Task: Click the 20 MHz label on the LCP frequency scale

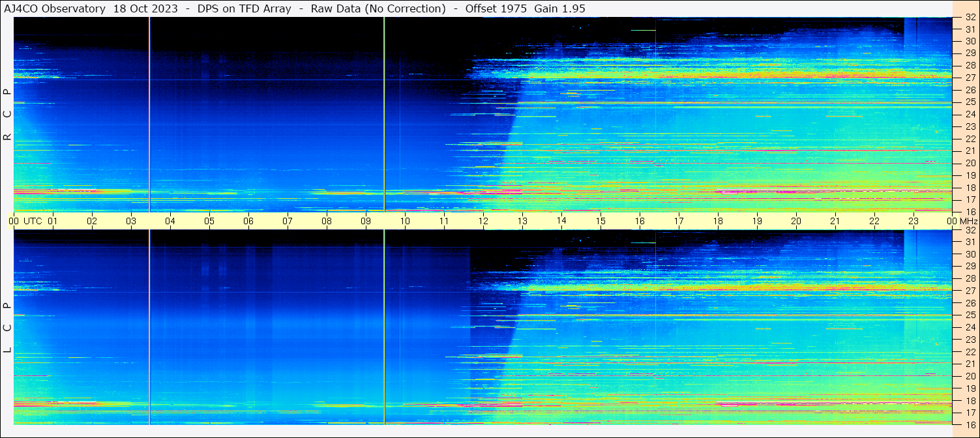Action: coord(970,376)
